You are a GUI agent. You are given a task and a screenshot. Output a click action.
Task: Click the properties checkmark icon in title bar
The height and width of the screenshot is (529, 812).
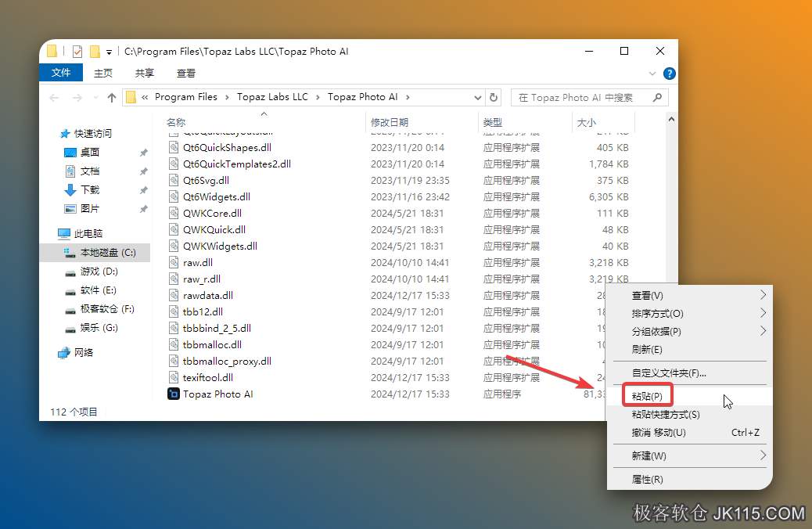click(77, 52)
